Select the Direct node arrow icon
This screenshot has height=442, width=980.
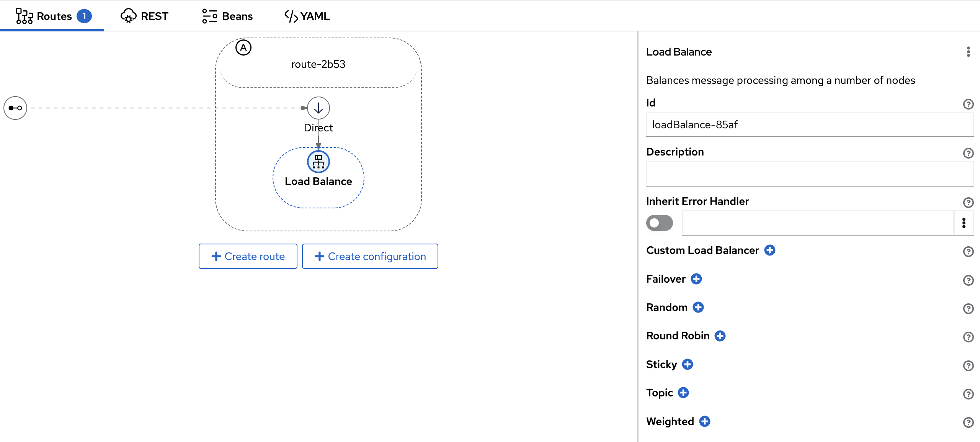[x=318, y=108]
